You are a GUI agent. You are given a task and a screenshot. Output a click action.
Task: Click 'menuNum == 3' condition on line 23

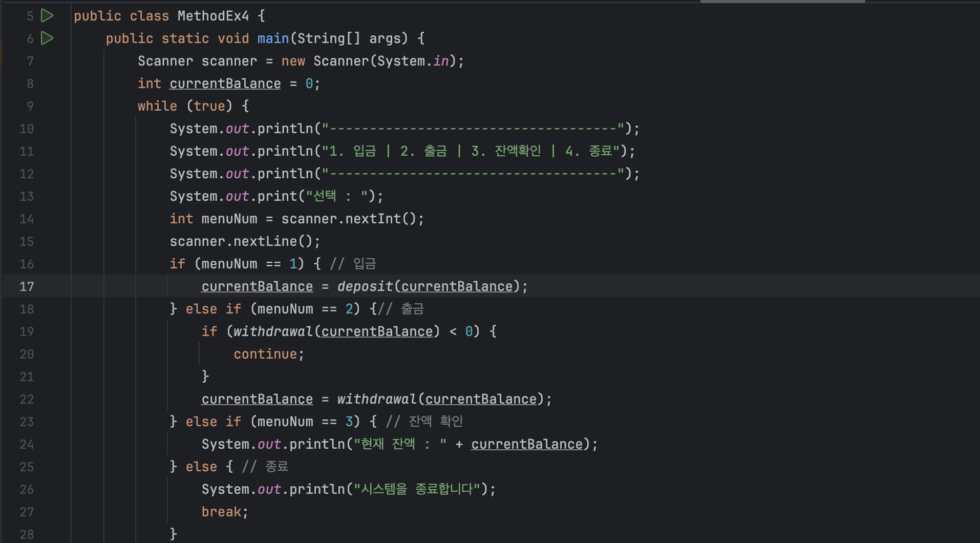point(305,422)
